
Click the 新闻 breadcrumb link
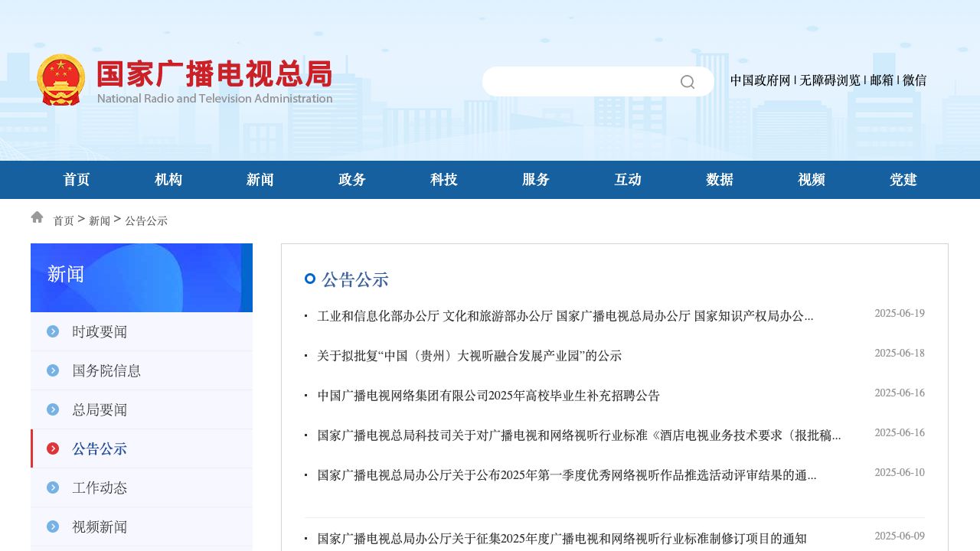pos(100,221)
